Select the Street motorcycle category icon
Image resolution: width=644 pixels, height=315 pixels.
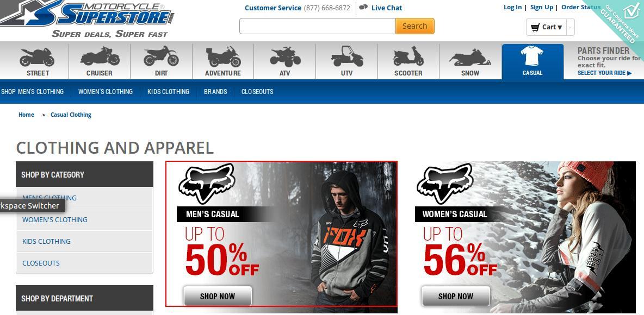[38, 61]
